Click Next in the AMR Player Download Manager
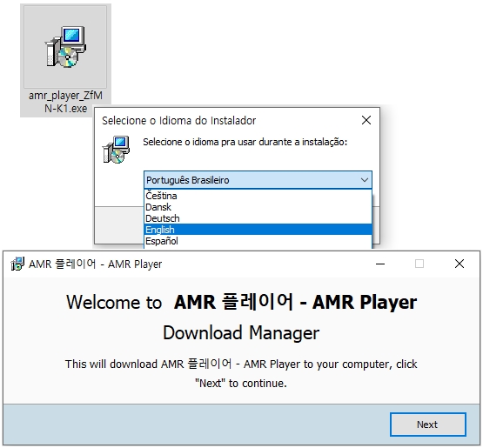 (x=427, y=425)
